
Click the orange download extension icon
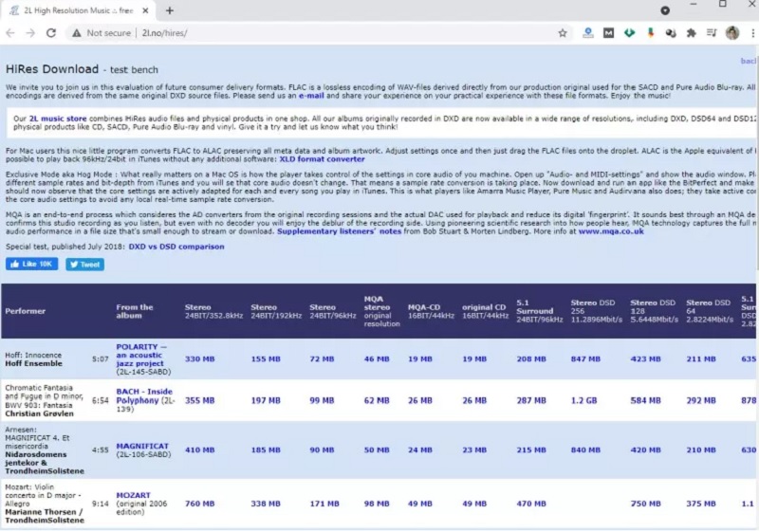pyautogui.click(x=651, y=33)
